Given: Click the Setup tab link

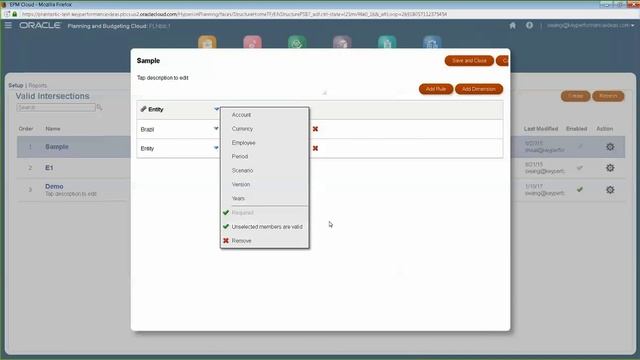Looking at the screenshot, I should tap(16, 85).
